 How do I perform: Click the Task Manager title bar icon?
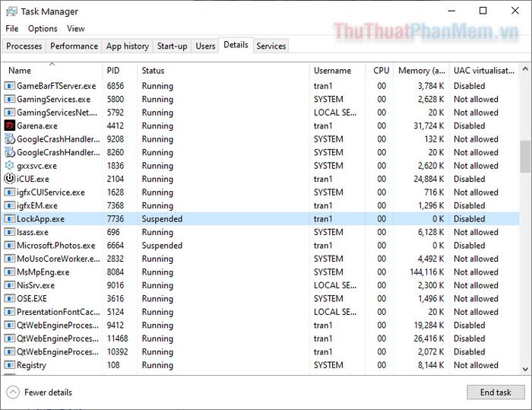point(11,11)
